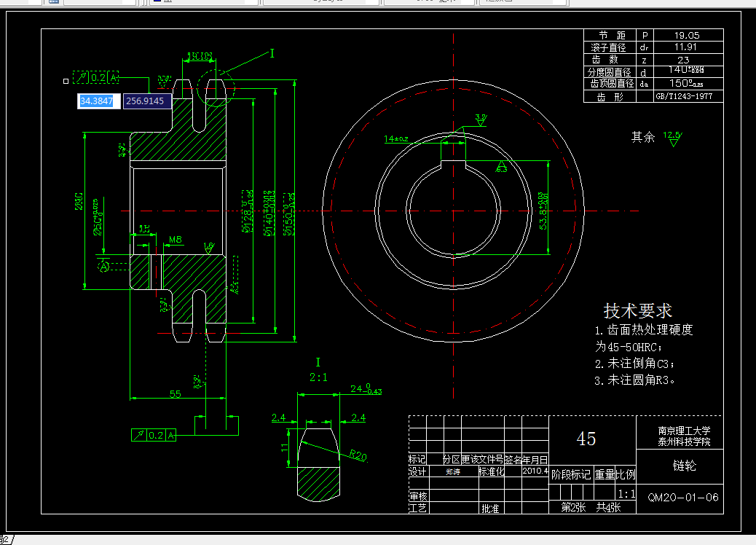This screenshot has width=756, height=545.
Task: Click the "设计" row label in the title block
Action: click(417, 471)
